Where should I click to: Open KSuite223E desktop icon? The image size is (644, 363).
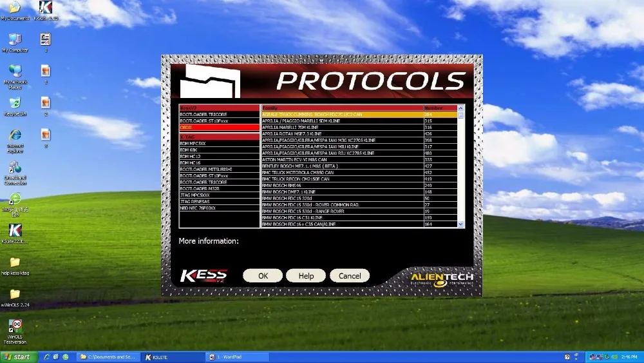tap(15, 234)
